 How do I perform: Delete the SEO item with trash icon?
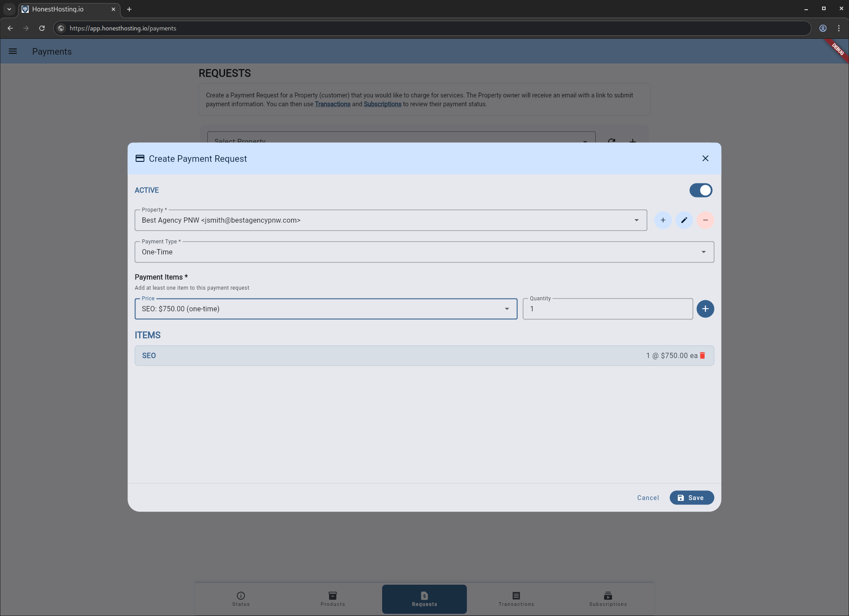[702, 355]
